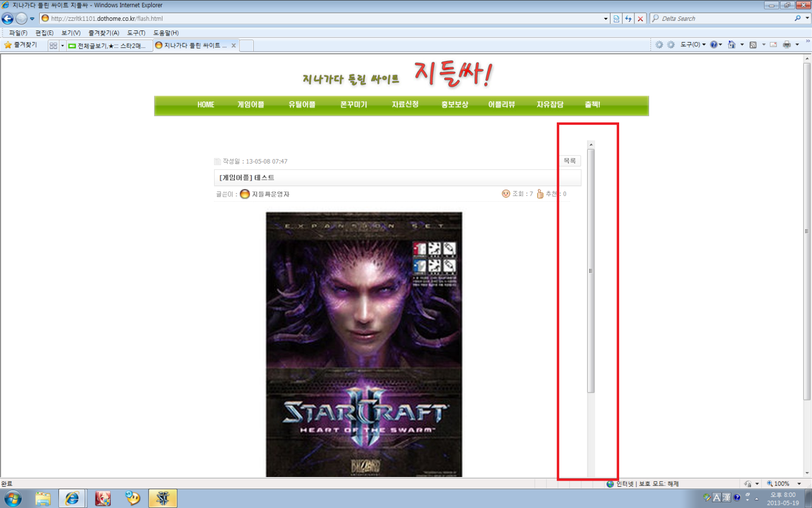Open the 출첵! nav link
The height and width of the screenshot is (508, 812).
[592, 105]
